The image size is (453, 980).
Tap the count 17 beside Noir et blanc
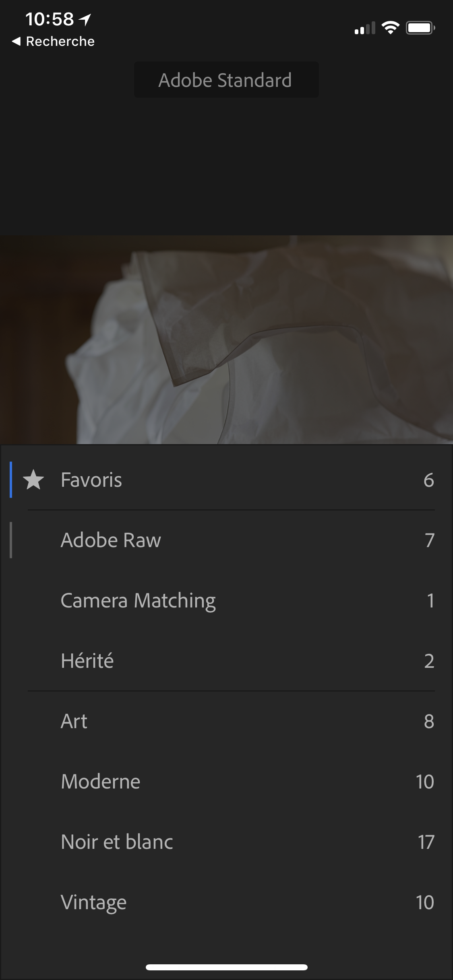tap(426, 842)
